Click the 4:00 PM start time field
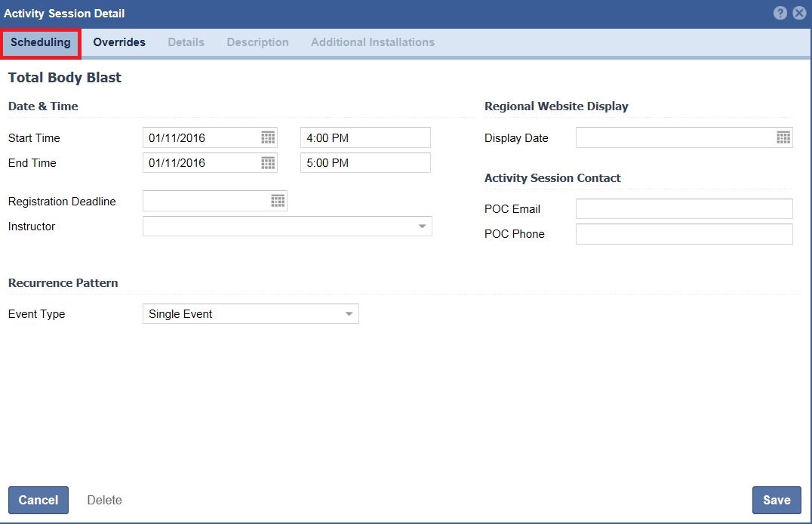812x524 pixels. [x=365, y=137]
